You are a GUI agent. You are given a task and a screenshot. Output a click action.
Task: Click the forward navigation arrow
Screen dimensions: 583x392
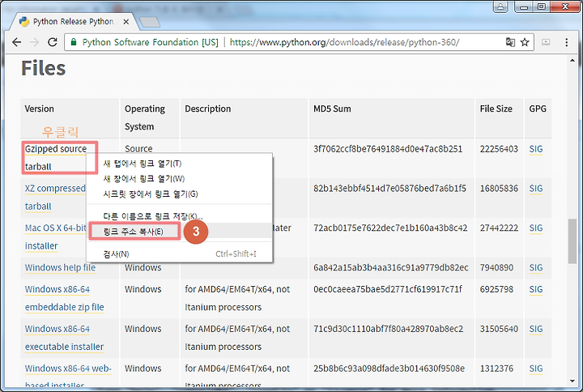pos(35,42)
